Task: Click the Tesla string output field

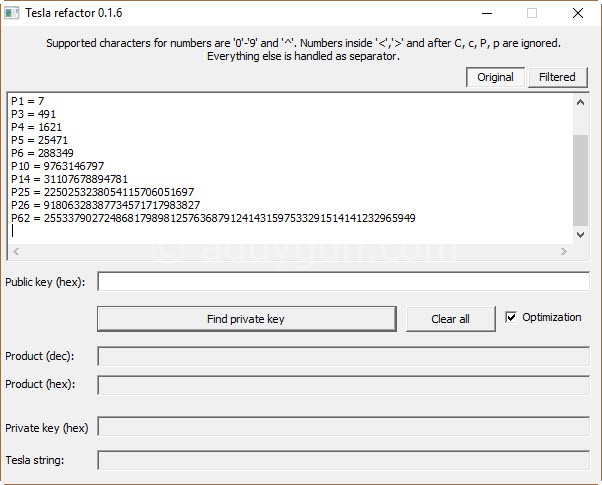Action: coord(344,460)
